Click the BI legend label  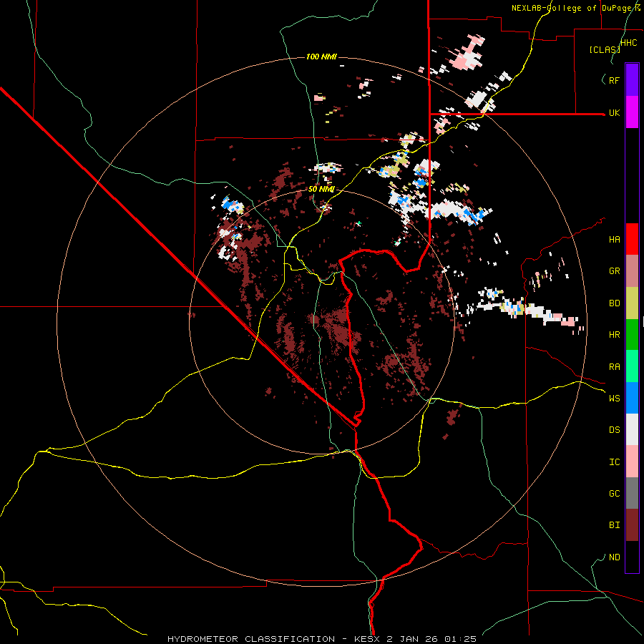pyautogui.click(x=614, y=525)
